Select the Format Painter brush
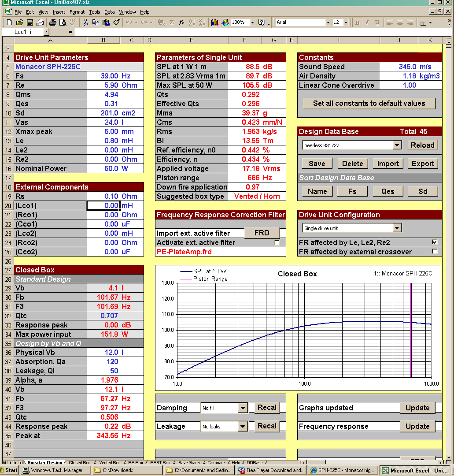This screenshot has height=476, width=454. coord(116,22)
